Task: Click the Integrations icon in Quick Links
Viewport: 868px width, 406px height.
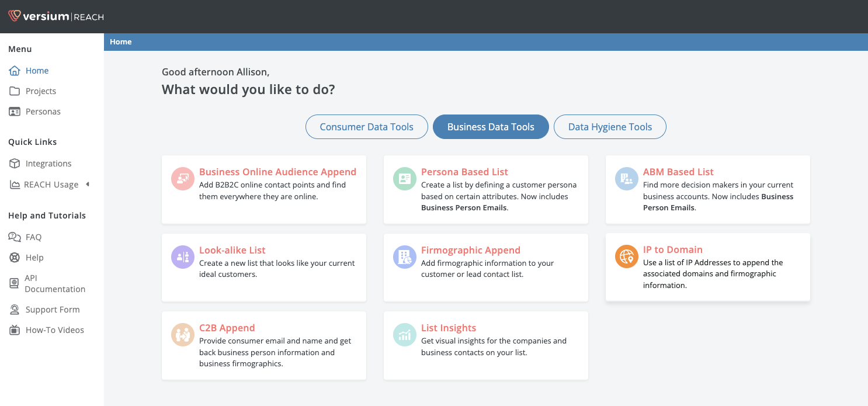Action: (x=13, y=164)
